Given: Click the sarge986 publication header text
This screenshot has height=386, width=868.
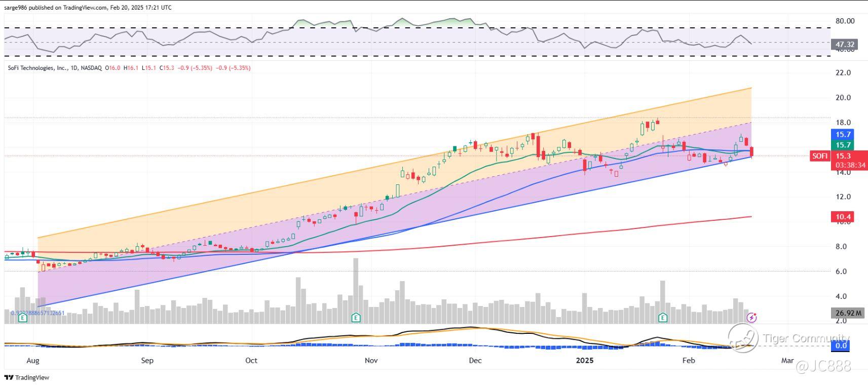Looking at the screenshot, I should pos(88,8).
